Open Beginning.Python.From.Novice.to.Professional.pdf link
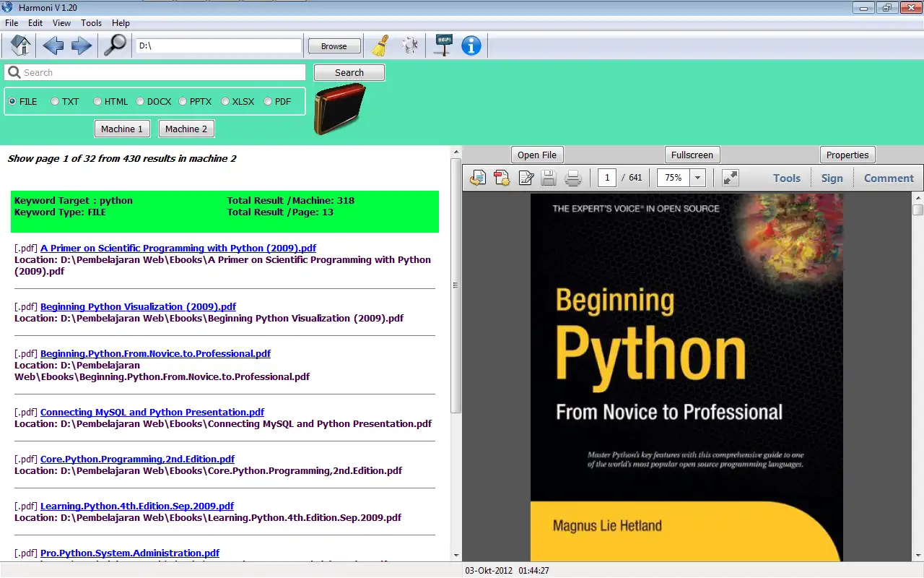 [x=155, y=353]
